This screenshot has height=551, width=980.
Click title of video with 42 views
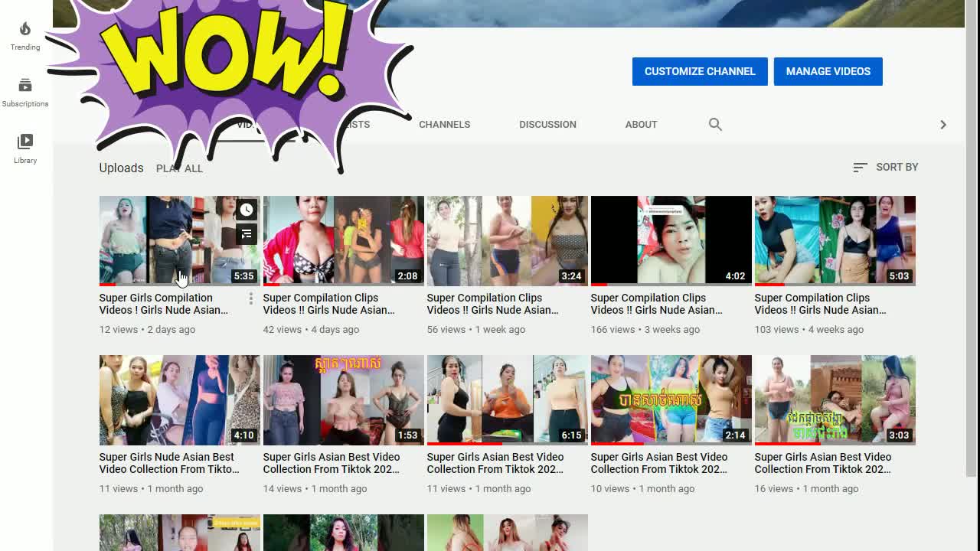click(328, 304)
